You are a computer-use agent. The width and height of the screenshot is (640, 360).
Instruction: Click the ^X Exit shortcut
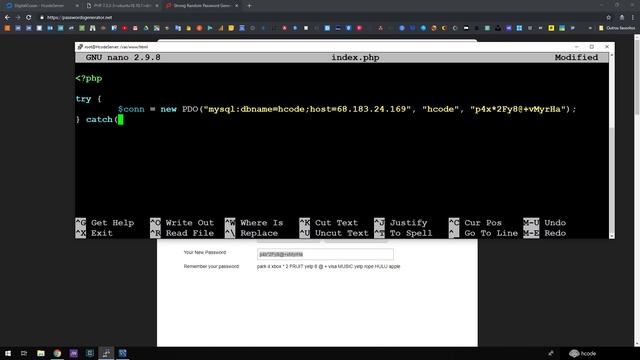[94, 233]
